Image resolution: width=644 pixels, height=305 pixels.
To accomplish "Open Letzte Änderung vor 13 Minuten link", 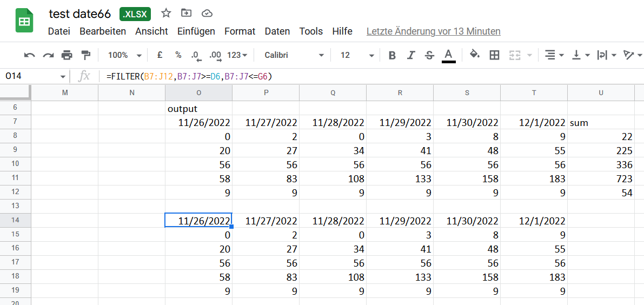I will [433, 31].
